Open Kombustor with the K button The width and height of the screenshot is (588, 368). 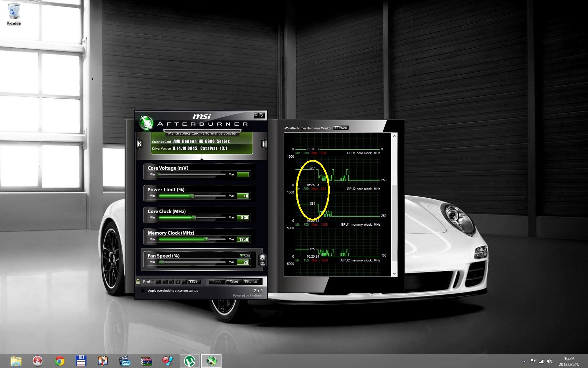pyautogui.click(x=139, y=144)
